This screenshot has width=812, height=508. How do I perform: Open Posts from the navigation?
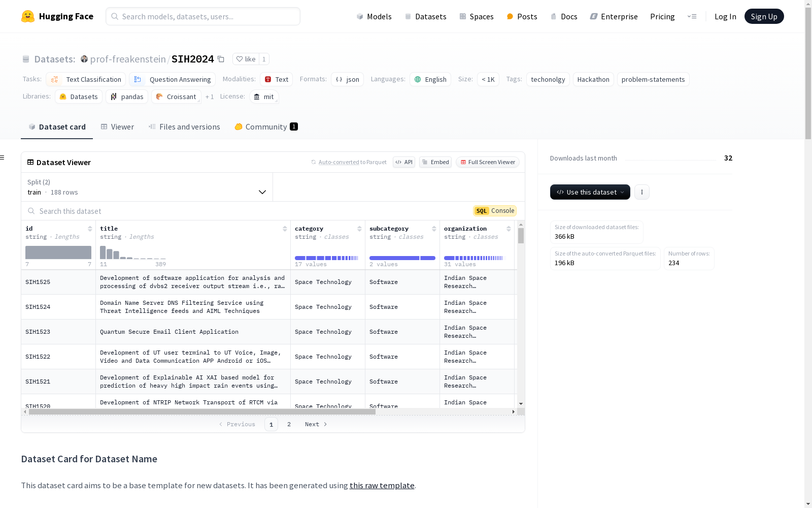[x=522, y=16]
